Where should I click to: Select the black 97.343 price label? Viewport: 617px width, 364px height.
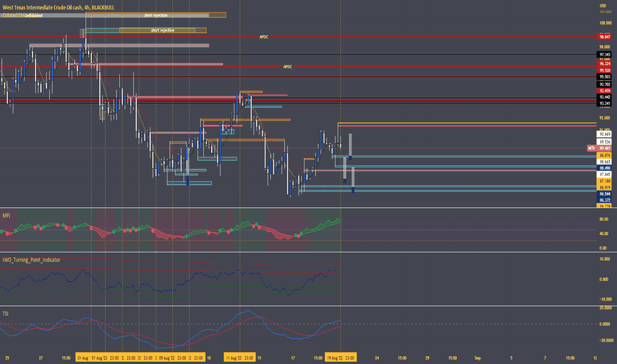pyautogui.click(x=604, y=55)
